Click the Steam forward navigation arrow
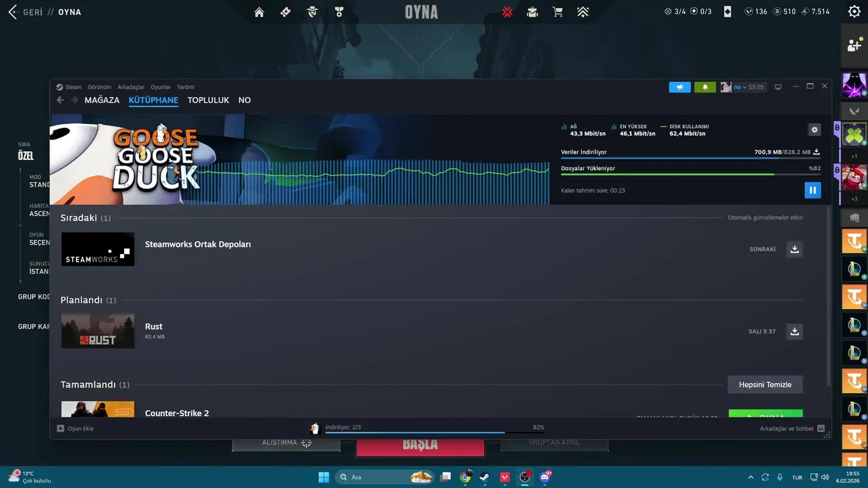The image size is (868, 488). (x=74, y=100)
